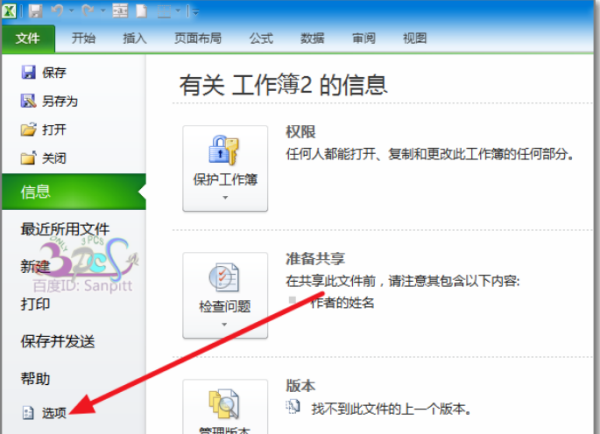
Task: Open the Undo history dropdown arrow
Action: [x=72, y=11]
